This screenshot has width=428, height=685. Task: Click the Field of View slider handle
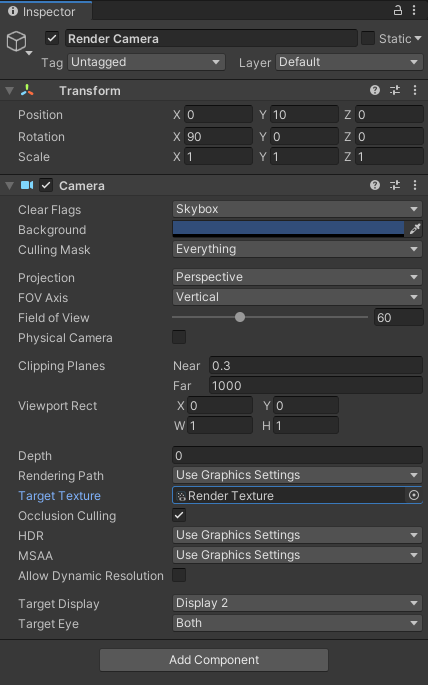coord(240,317)
